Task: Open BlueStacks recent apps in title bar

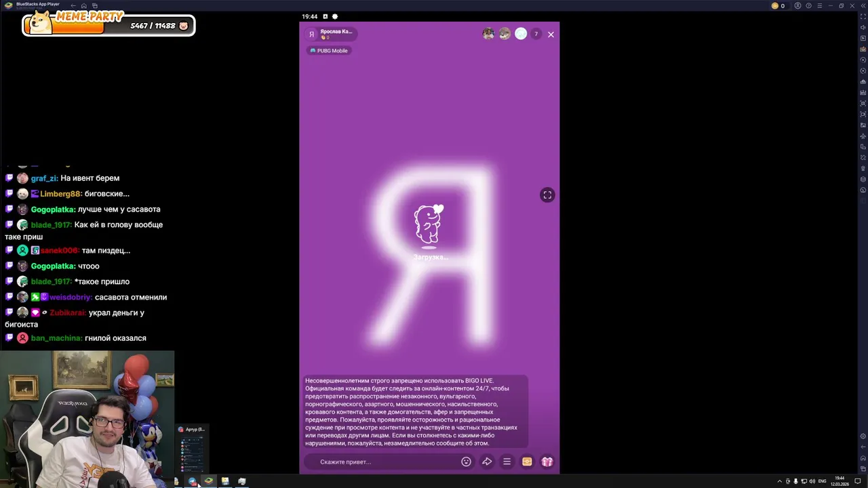Action: (x=94, y=5)
